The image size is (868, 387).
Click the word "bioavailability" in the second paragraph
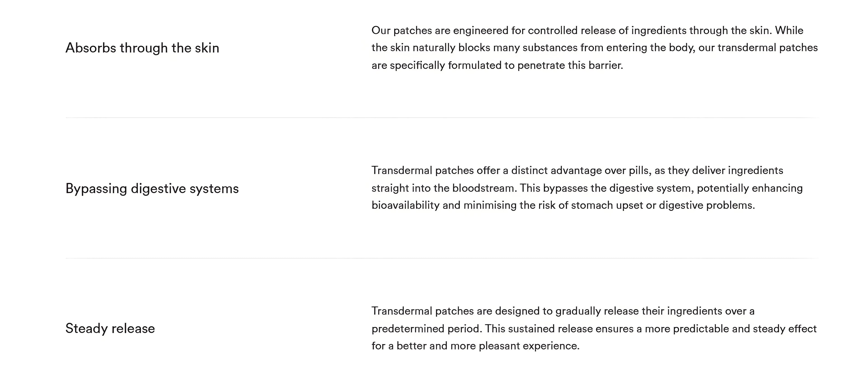[405, 205]
